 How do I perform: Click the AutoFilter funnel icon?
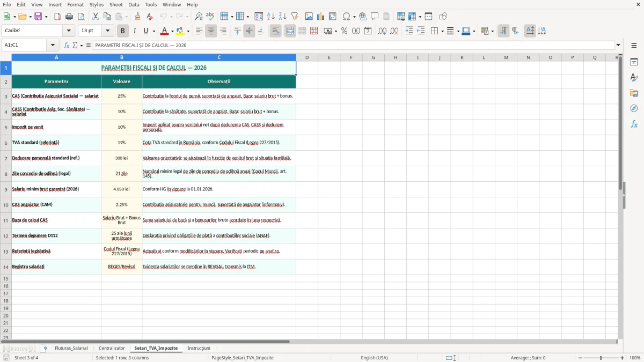(294, 17)
